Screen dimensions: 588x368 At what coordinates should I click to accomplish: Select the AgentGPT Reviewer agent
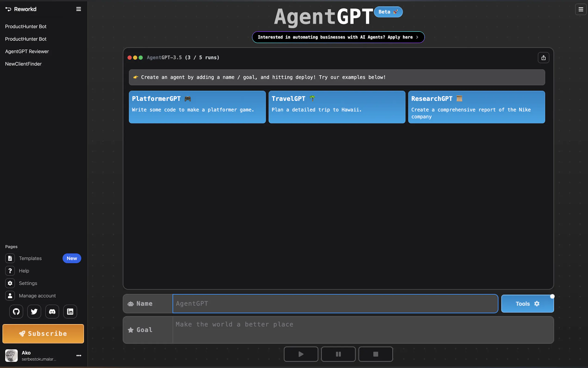[x=27, y=51]
